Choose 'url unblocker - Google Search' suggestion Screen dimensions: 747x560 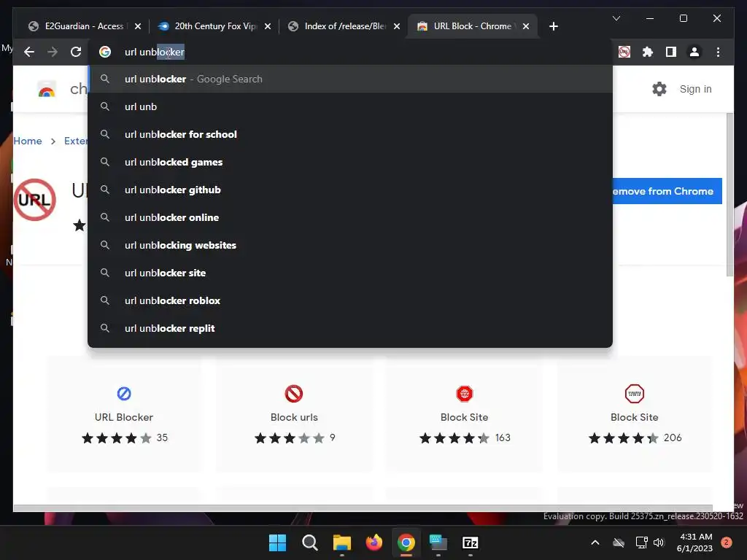click(350, 79)
